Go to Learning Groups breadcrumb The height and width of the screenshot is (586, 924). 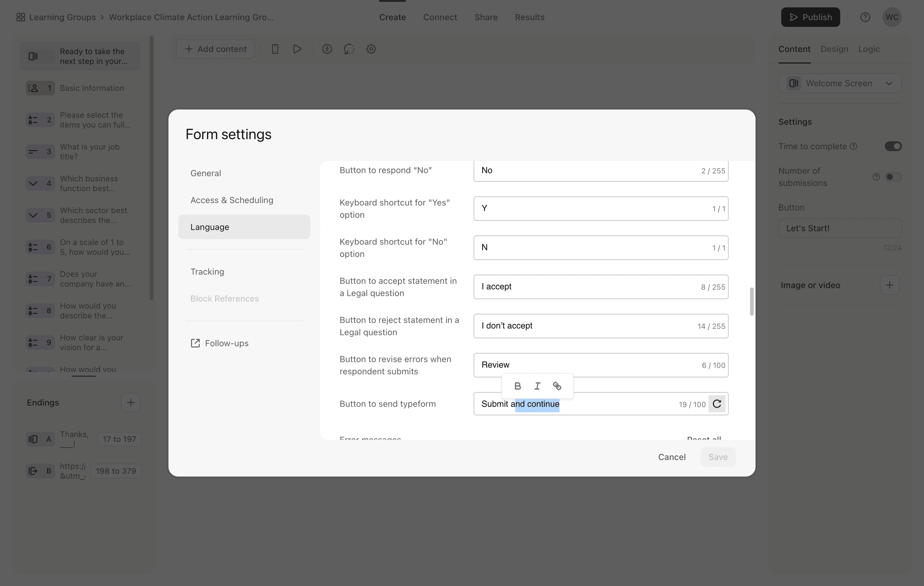click(x=63, y=17)
